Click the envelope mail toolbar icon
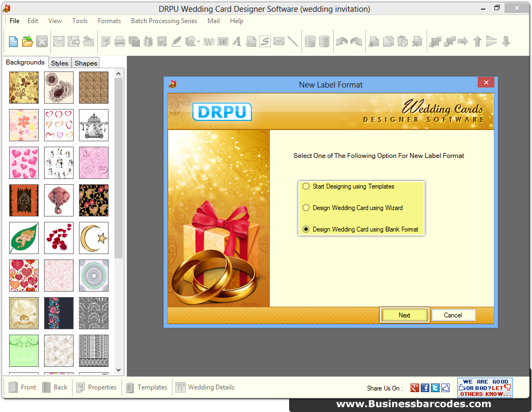This screenshot has height=412, width=532. (x=279, y=42)
